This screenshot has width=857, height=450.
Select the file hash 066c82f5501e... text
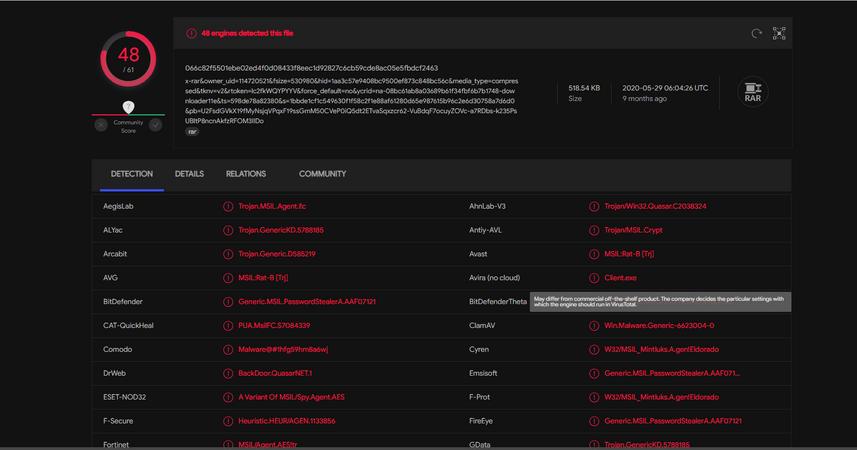pos(312,68)
